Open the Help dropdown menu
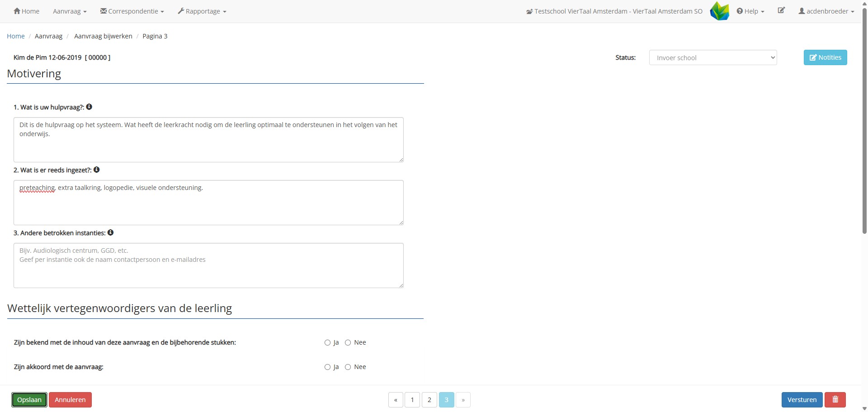The width and height of the screenshot is (868, 412). click(750, 11)
